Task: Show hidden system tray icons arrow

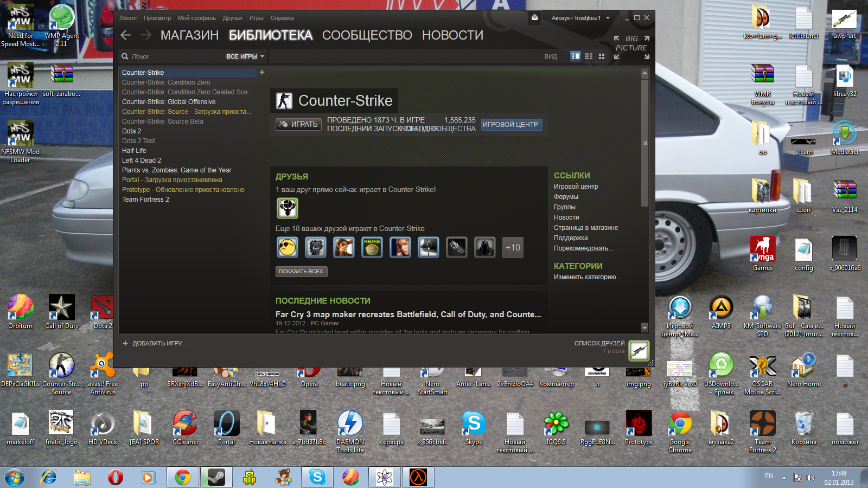Action: pyautogui.click(x=784, y=478)
